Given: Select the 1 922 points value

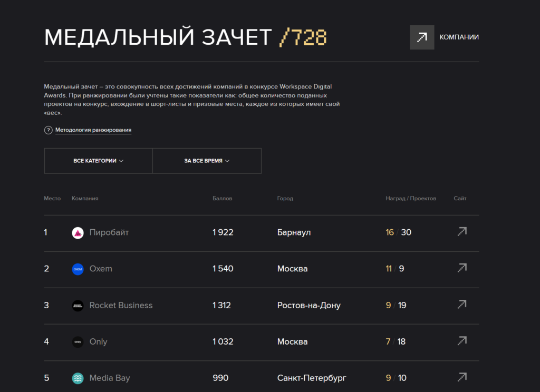Looking at the screenshot, I should click(223, 232).
